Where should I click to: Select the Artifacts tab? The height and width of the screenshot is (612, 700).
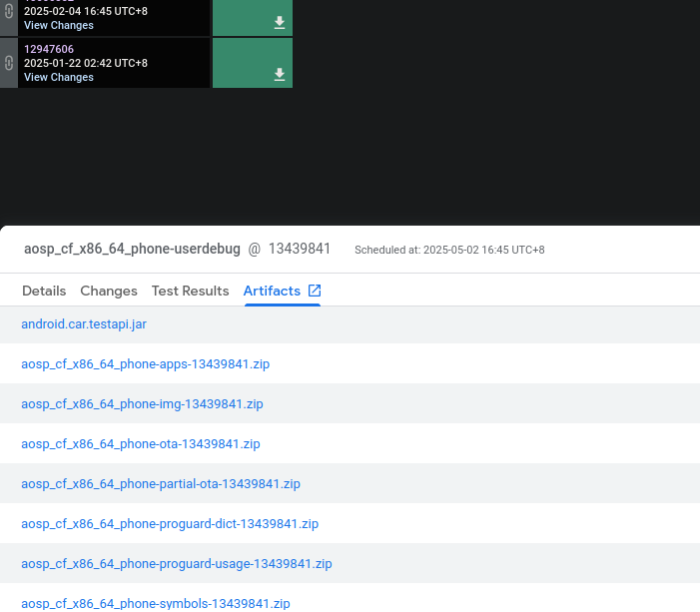tap(272, 292)
